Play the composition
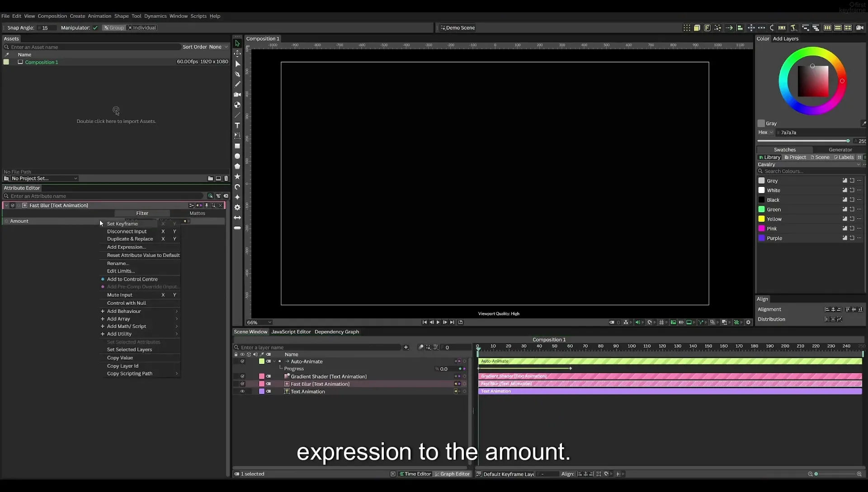The image size is (868, 492). tap(438, 322)
